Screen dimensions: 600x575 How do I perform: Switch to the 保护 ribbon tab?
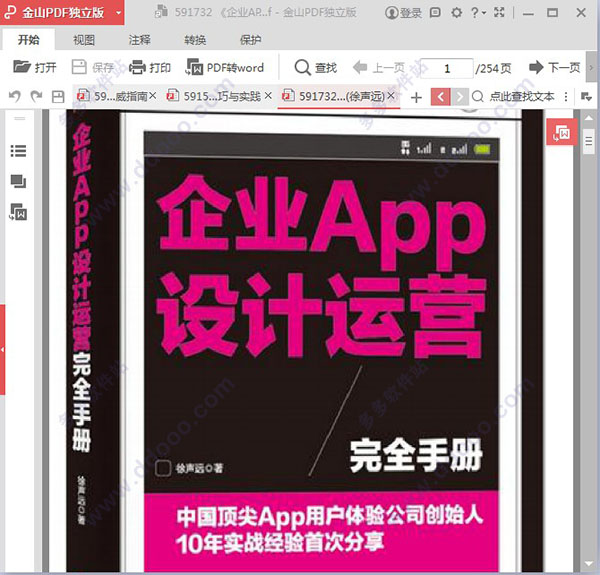(x=250, y=40)
